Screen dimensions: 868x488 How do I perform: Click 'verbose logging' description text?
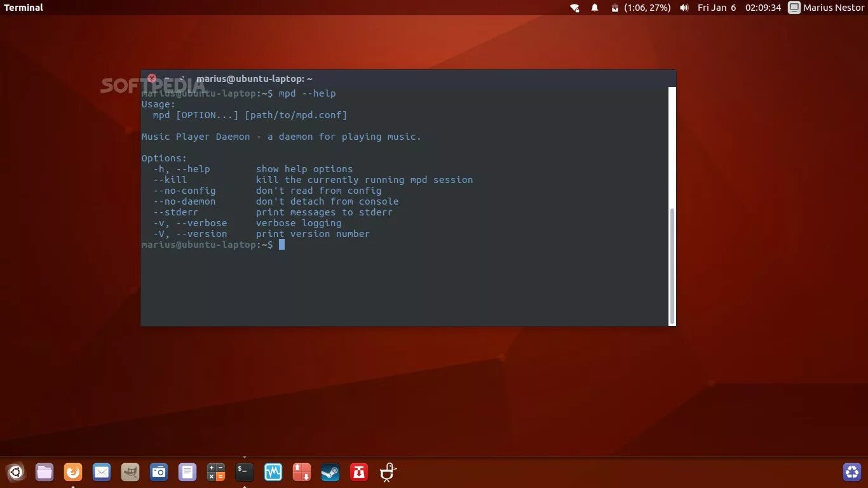point(299,223)
